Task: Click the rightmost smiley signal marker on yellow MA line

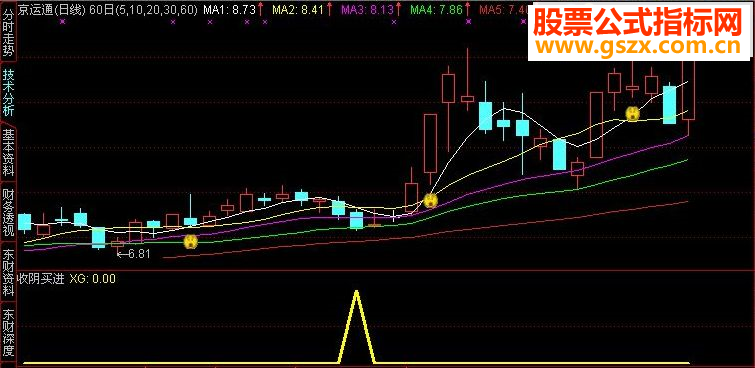Action: [x=632, y=114]
